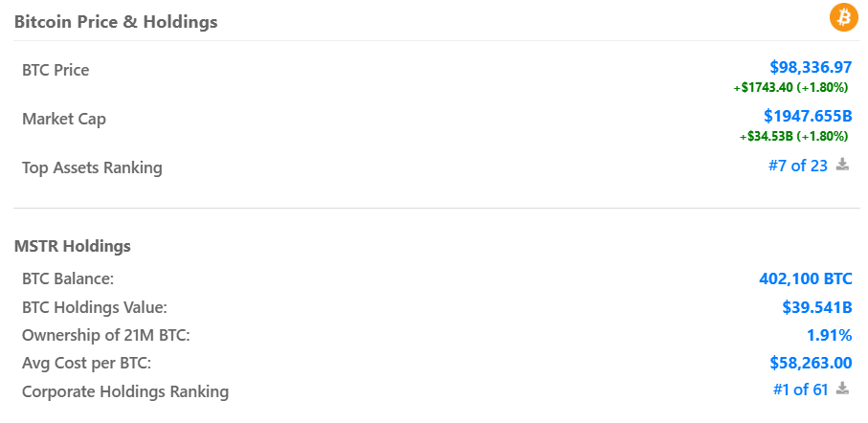The height and width of the screenshot is (423, 868).
Task: Click the Market Cap label
Action: click(x=64, y=119)
